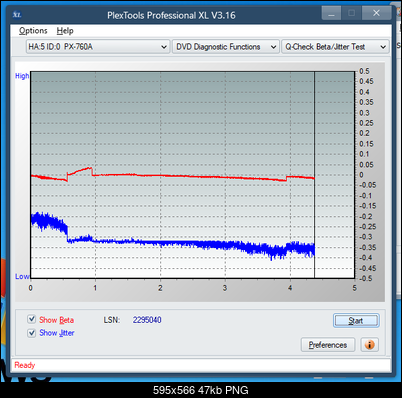
Task: Open the Help menu
Action: (x=65, y=31)
